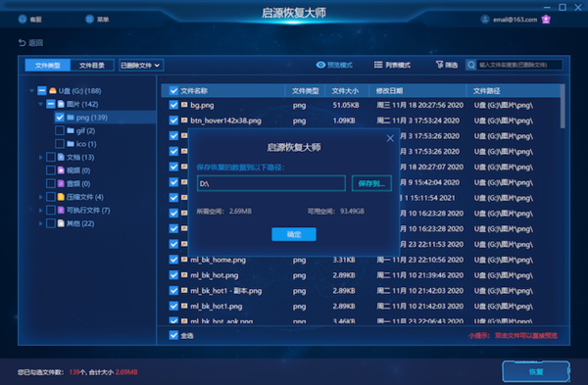Uncheck the png (139) tree checkbox
The height and width of the screenshot is (385, 588).
click(x=60, y=118)
